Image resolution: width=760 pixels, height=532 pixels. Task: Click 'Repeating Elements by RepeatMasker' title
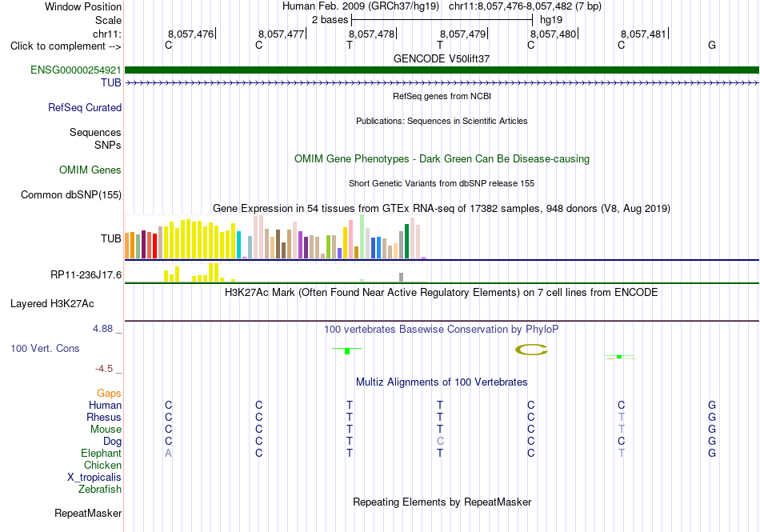pyautogui.click(x=442, y=502)
